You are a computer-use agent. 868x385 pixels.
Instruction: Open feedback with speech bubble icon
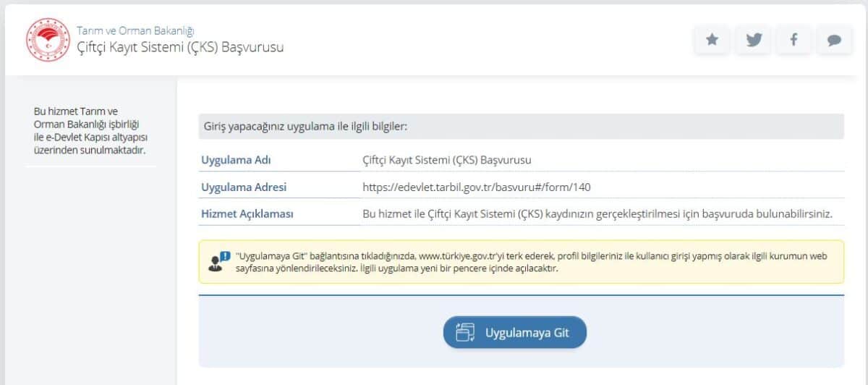[x=834, y=41]
